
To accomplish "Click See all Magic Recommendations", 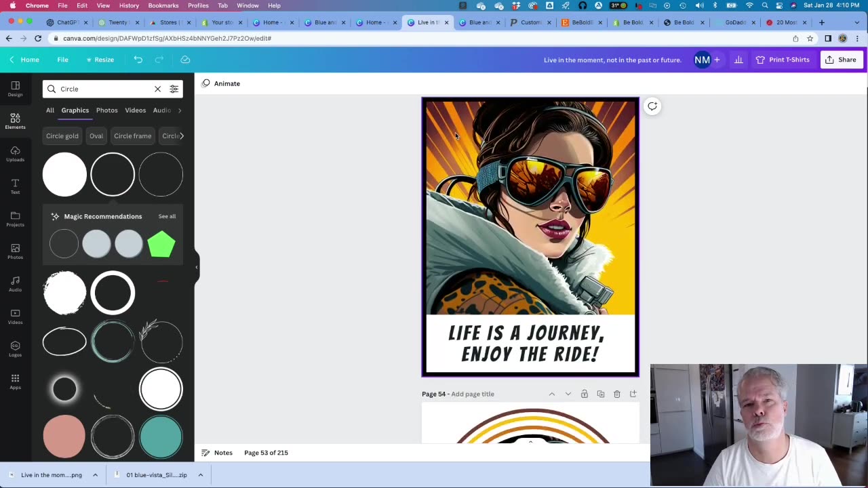I will (x=167, y=216).
